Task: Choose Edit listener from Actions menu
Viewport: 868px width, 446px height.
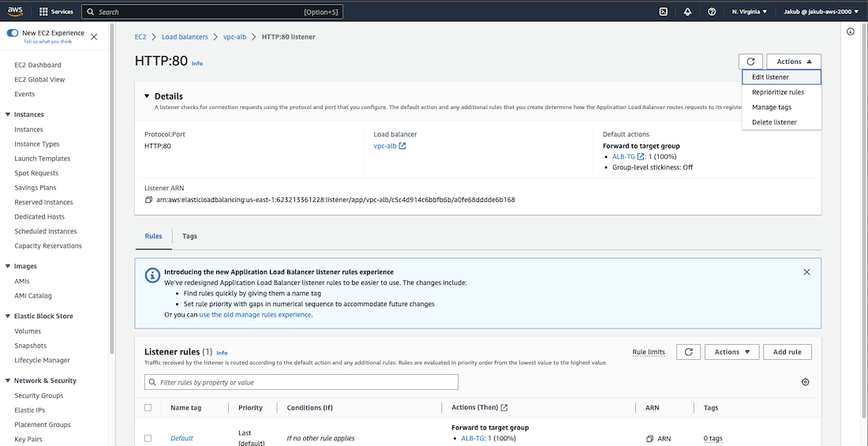Action: point(771,77)
